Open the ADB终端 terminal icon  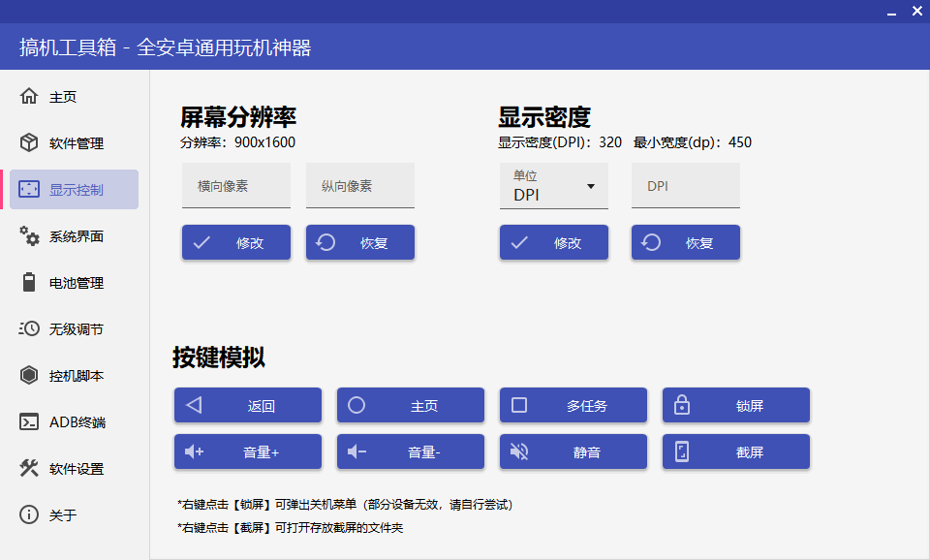29,421
